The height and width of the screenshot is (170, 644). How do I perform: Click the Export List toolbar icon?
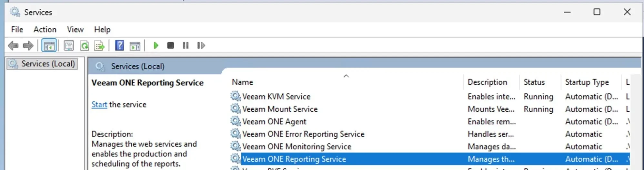(x=99, y=45)
